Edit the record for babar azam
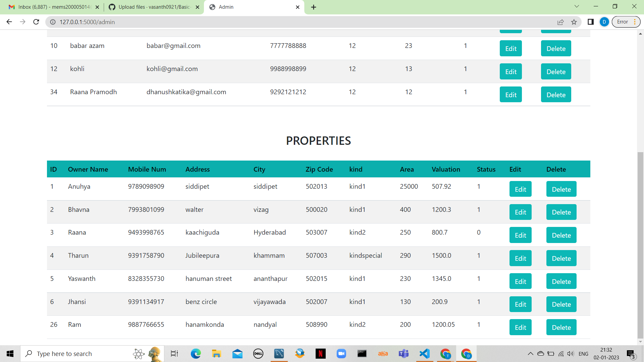The height and width of the screenshot is (362, 644). point(510,48)
